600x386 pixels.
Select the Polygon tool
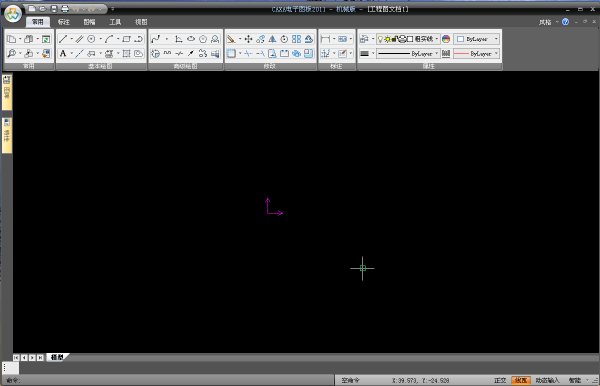203,39
